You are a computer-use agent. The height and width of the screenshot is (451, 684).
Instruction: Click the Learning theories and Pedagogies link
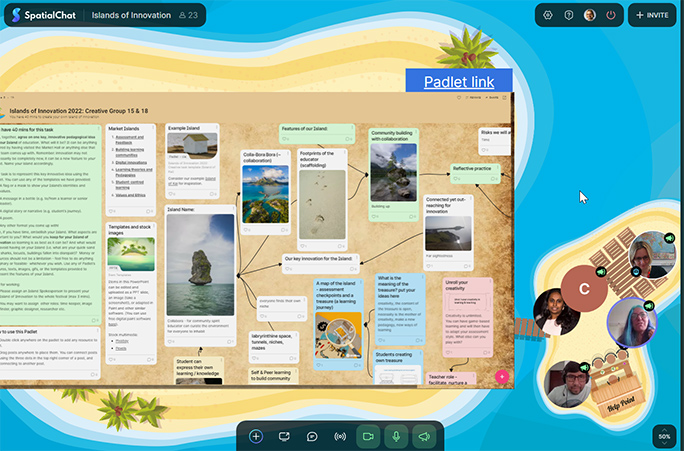pyautogui.click(x=134, y=172)
